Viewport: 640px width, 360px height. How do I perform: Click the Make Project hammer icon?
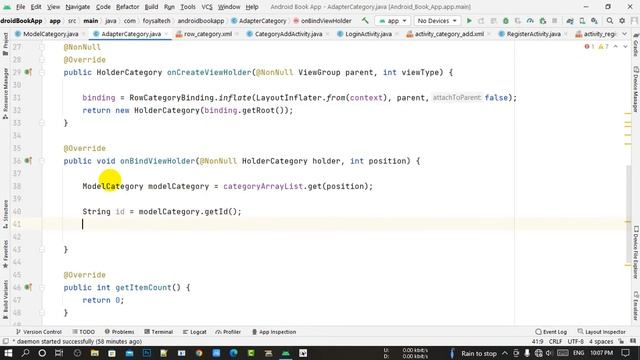pos(365,20)
